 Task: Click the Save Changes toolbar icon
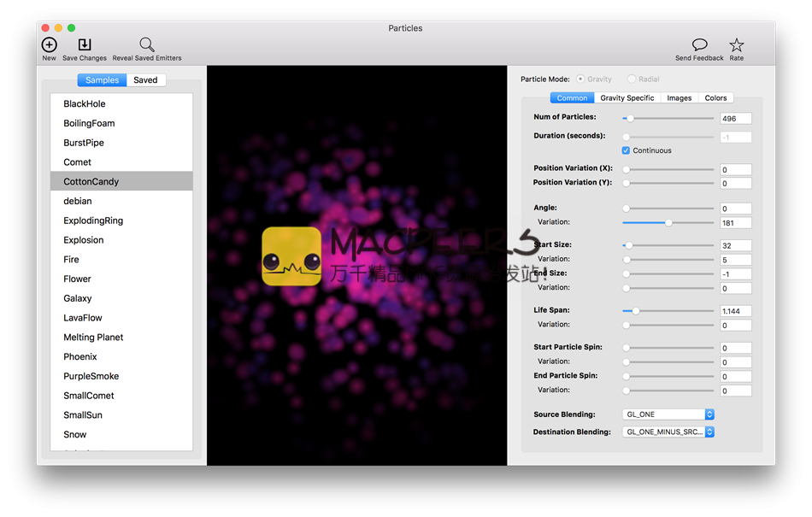point(84,44)
